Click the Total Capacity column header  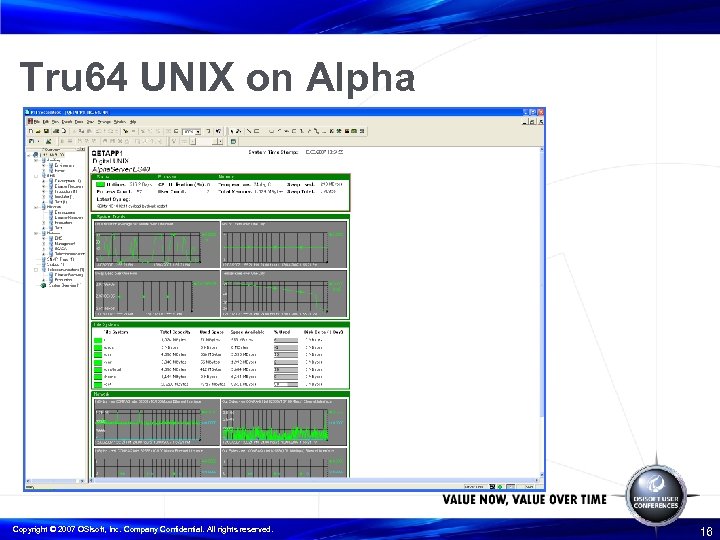[175, 332]
